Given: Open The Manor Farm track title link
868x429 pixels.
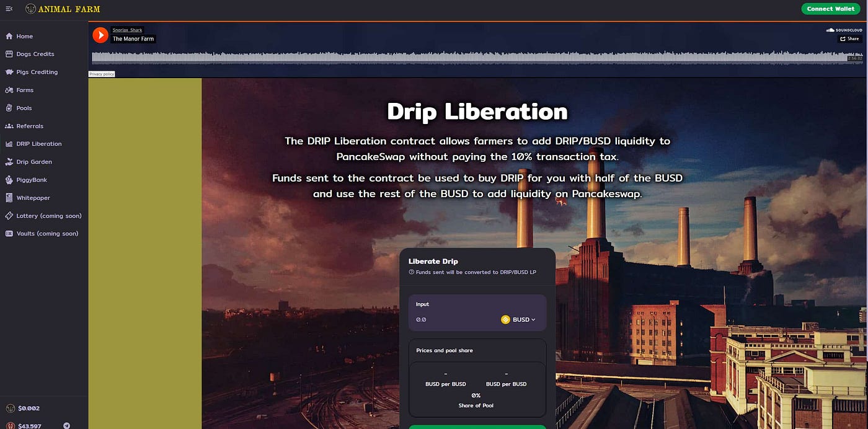Looking at the screenshot, I should click(x=133, y=39).
